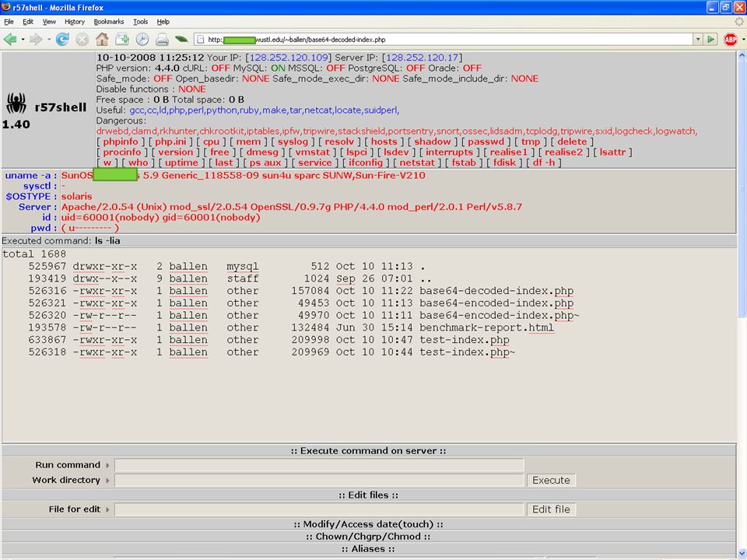Screen dimensions: 747x560
Task: Click the new tab toolbar icon
Action: click(122, 40)
